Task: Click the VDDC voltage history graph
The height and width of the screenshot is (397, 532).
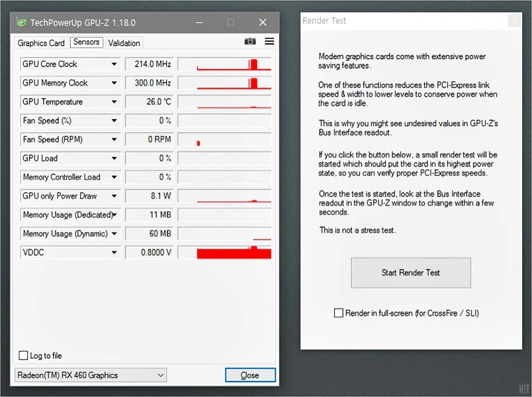Action: 224,252
